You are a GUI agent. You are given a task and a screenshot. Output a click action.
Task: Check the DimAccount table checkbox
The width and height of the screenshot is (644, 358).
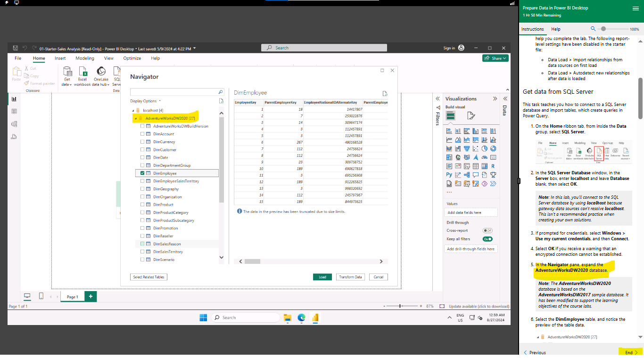(142, 134)
